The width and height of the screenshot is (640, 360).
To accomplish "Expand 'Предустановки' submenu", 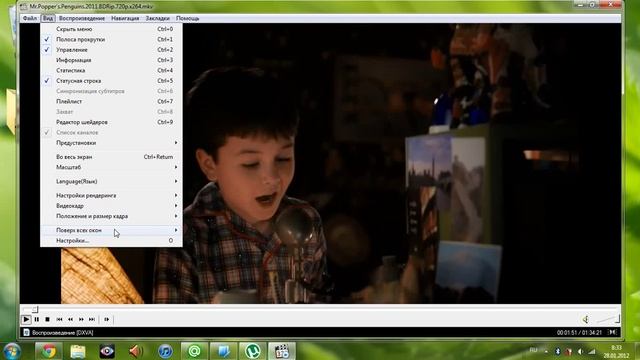I will (111, 143).
